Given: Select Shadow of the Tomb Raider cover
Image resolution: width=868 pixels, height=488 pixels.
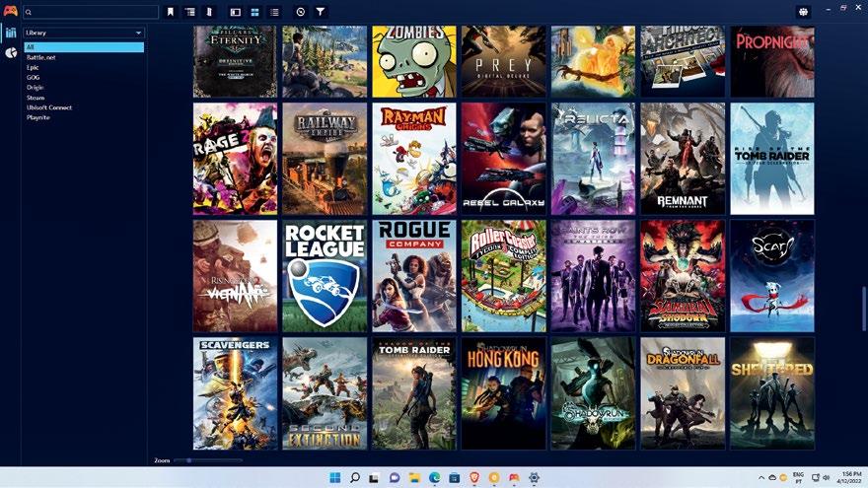Looking at the screenshot, I should [414, 393].
